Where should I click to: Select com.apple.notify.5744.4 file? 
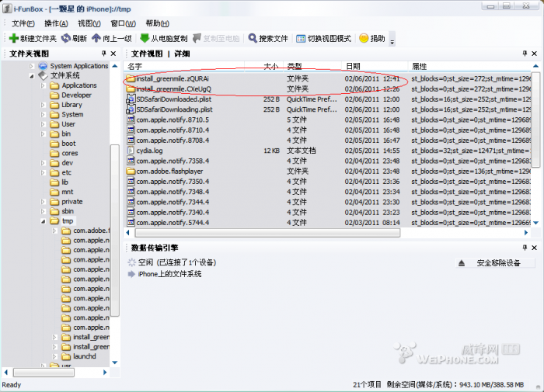tap(326, 223)
